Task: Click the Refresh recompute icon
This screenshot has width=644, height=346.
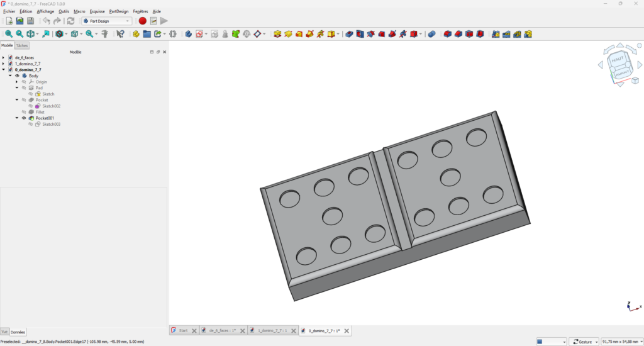Action: [x=70, y=21]
